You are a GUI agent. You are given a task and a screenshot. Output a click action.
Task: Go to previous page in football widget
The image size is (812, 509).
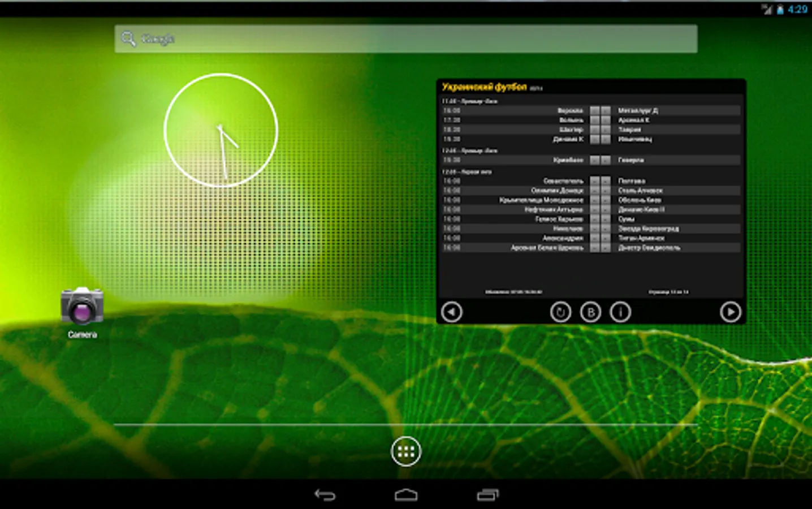(451, 312)
